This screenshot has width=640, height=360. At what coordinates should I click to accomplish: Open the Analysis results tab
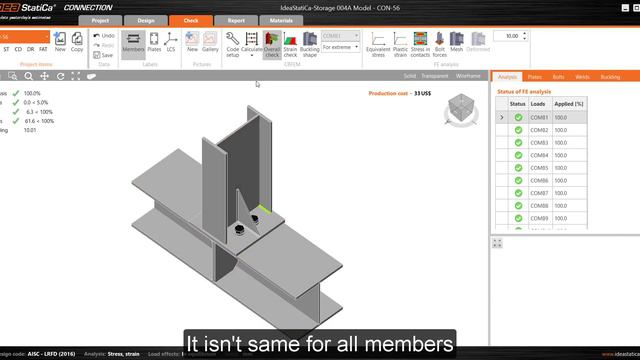(x=507, y=77)
